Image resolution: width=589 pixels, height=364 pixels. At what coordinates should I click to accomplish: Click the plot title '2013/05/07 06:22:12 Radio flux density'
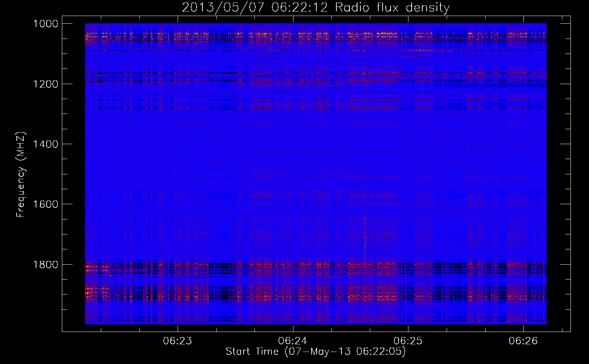pos(316,7)
